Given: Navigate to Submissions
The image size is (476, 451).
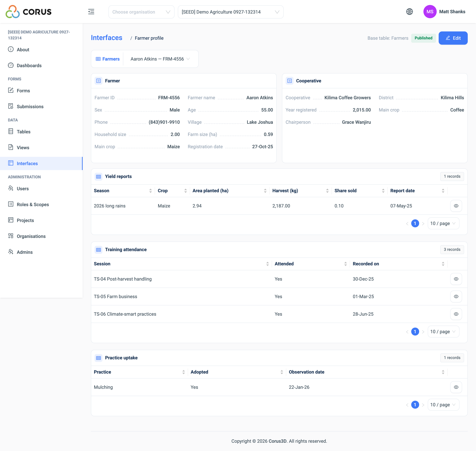Looking at the screenshot, I should coord(41,107).
